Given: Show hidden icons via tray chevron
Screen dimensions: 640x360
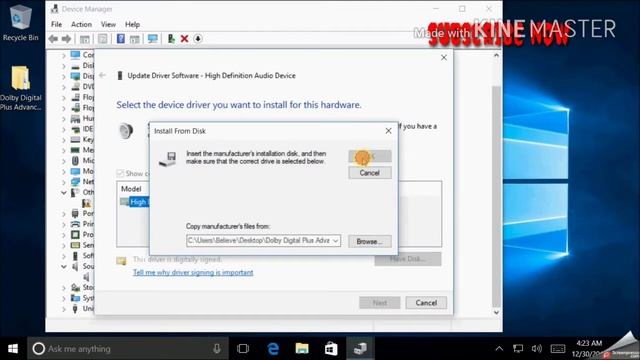Looking at the screenshot, I should pos(499,349).
